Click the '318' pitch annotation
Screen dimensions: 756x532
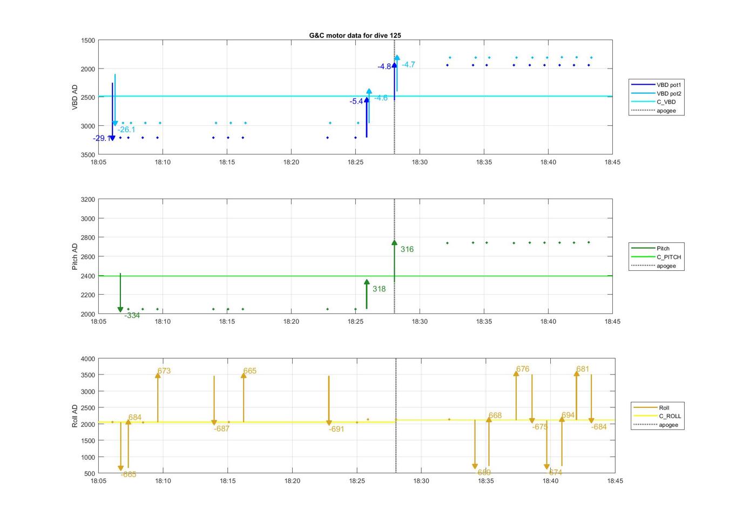(x=379, y=289)
